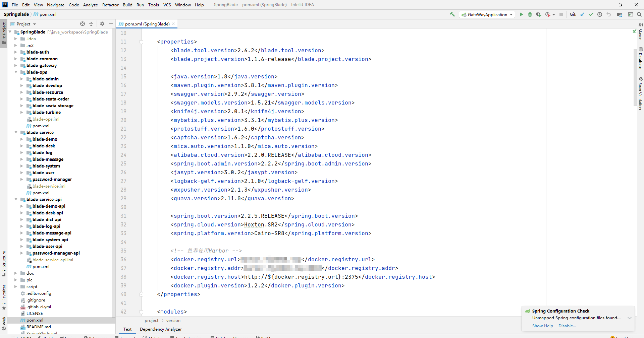This screenshot has height=338, width=644.
Task: Expand the blade-gateway module
Action: click(16, 65)
